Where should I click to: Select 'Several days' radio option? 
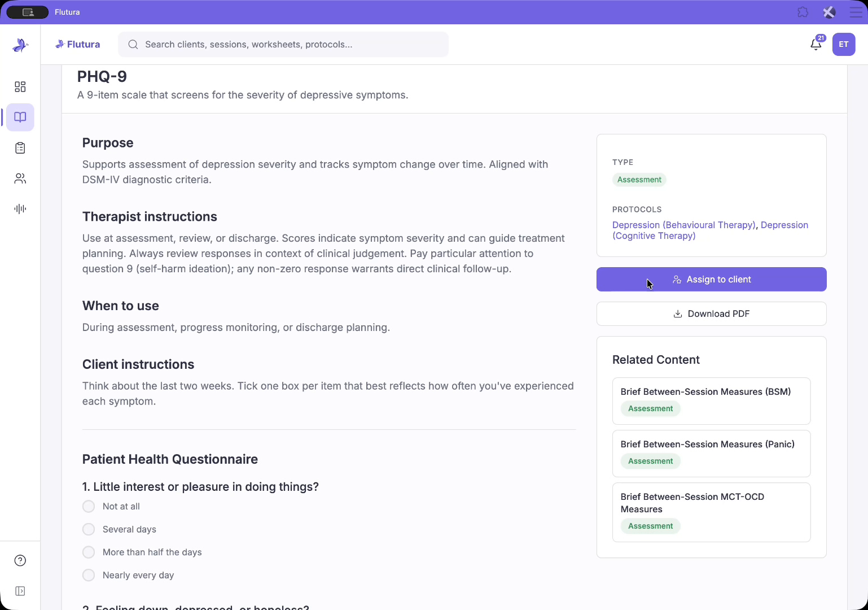(x=89, y=529)
